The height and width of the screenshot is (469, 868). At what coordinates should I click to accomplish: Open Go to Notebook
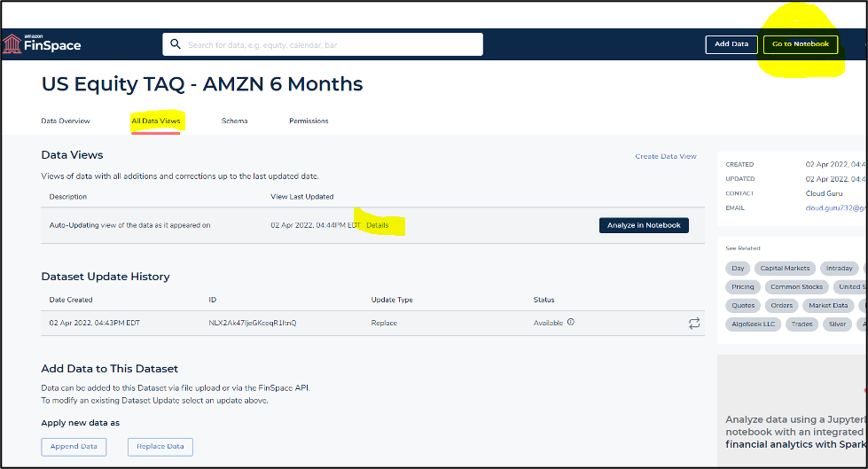(801, 44)
